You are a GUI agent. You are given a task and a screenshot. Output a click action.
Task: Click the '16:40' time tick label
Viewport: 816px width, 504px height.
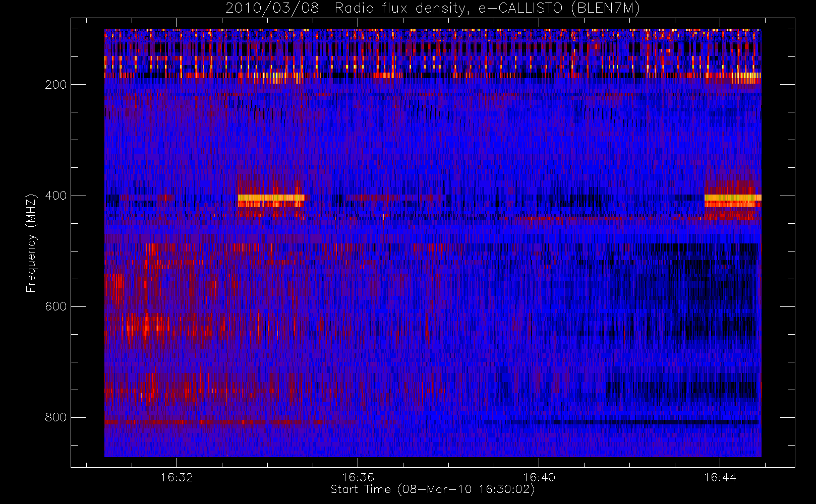click(539, 477)
